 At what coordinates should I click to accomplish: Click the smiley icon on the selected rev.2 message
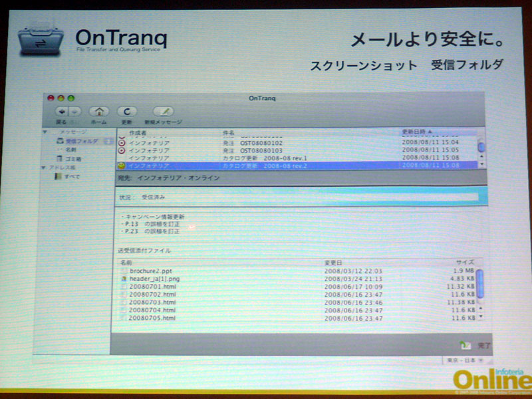click(121, 166)
